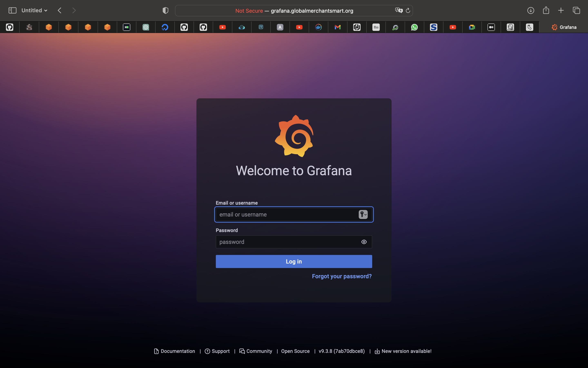Open the gray letter A pinned tab
This screenshot has height=368, width=588.
(x=280, y=27)
